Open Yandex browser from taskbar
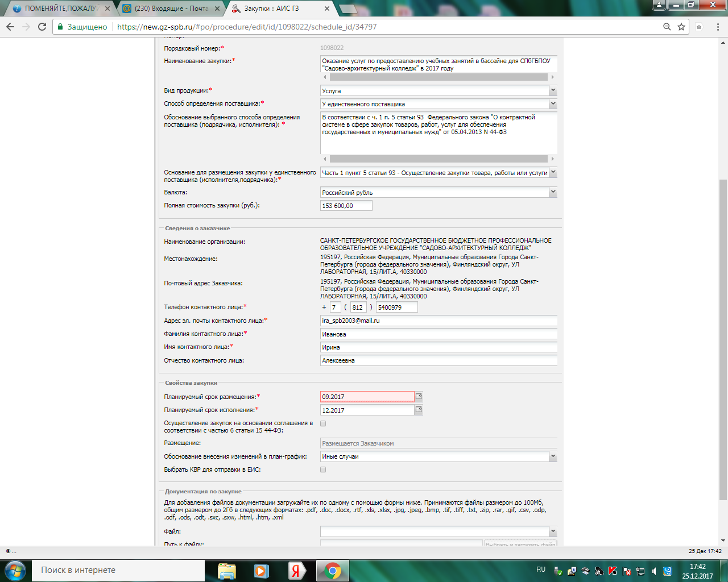The width and height of the screenshot is (728, 582). pos(296,571)
